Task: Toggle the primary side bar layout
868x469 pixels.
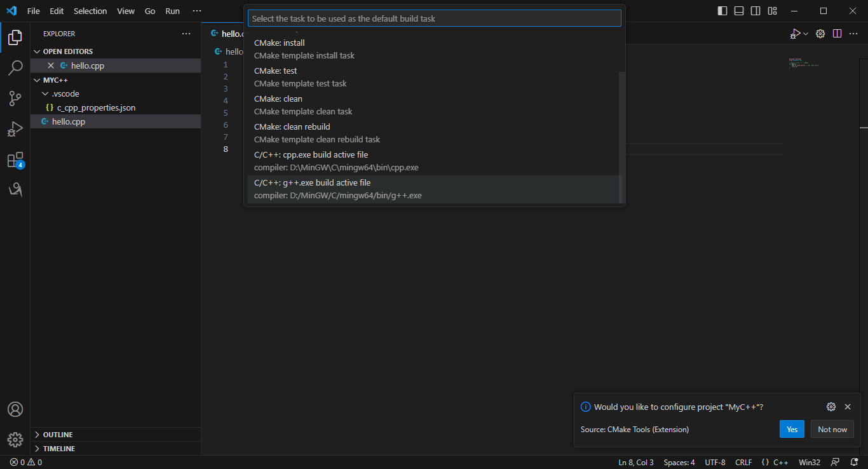Action: tap(722, 11)
